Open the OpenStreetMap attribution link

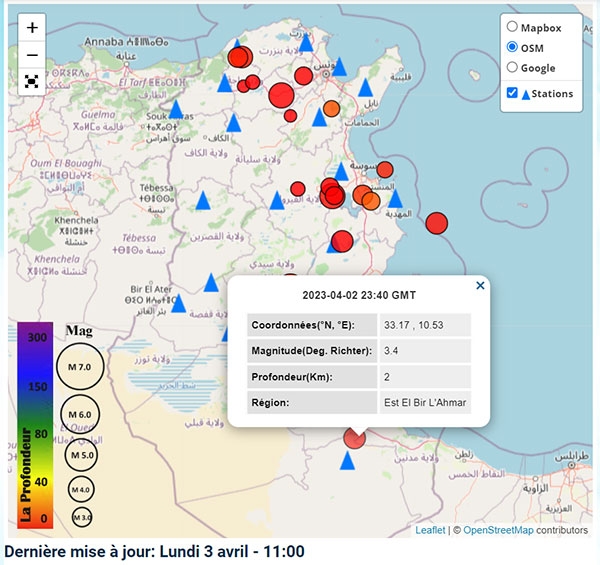coord(498,530)
